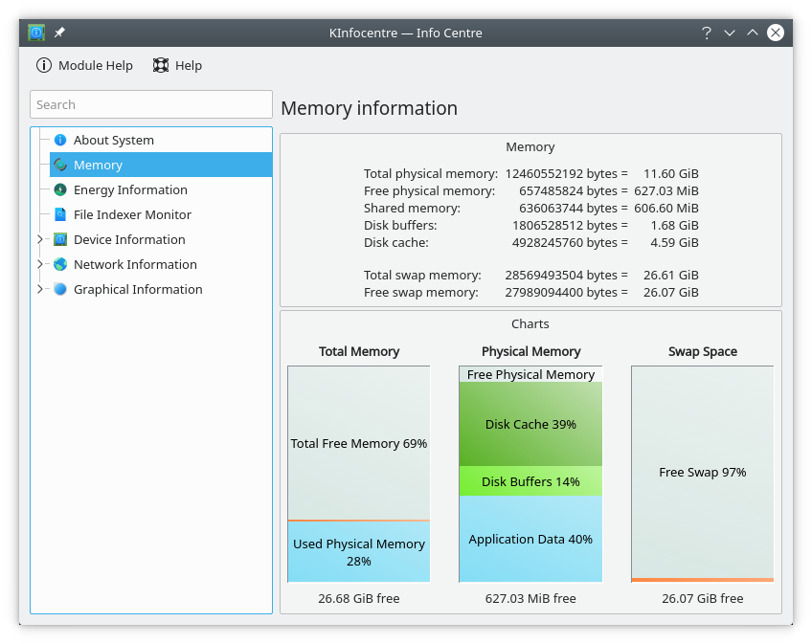The image size is (812, 644).
Task: Open the Module Help button
Action: point(84,65)
